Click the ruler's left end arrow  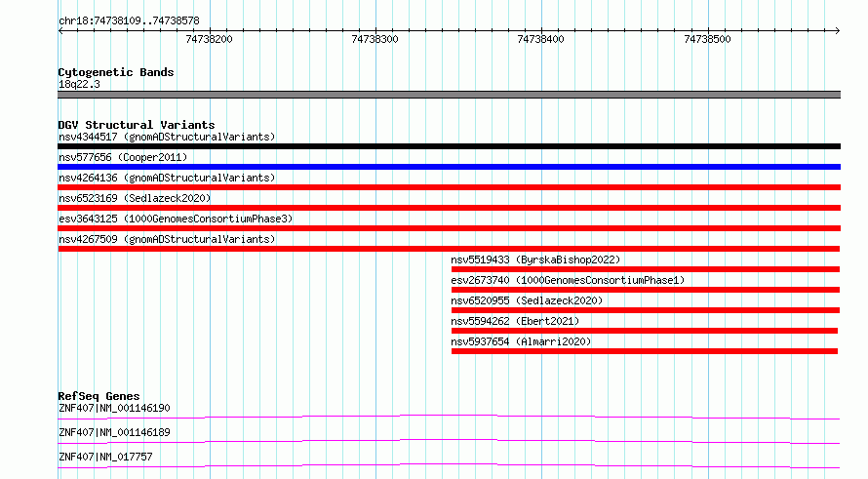[60, 31]
